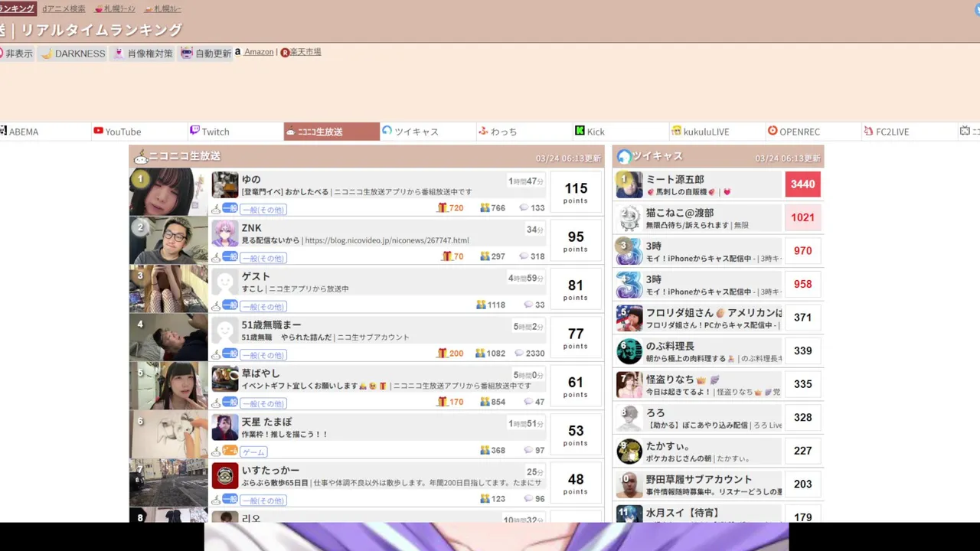980x551 pixels.
Task: Switch to the Twitch tab
Action: click(x=235, y=132)
